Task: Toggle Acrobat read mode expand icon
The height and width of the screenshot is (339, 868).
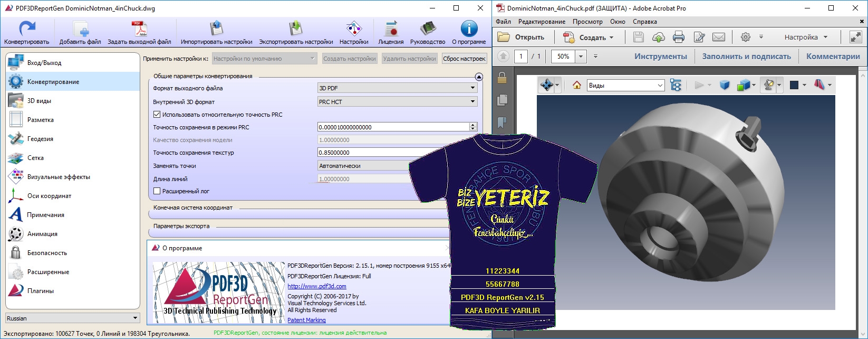Action: 855,37
